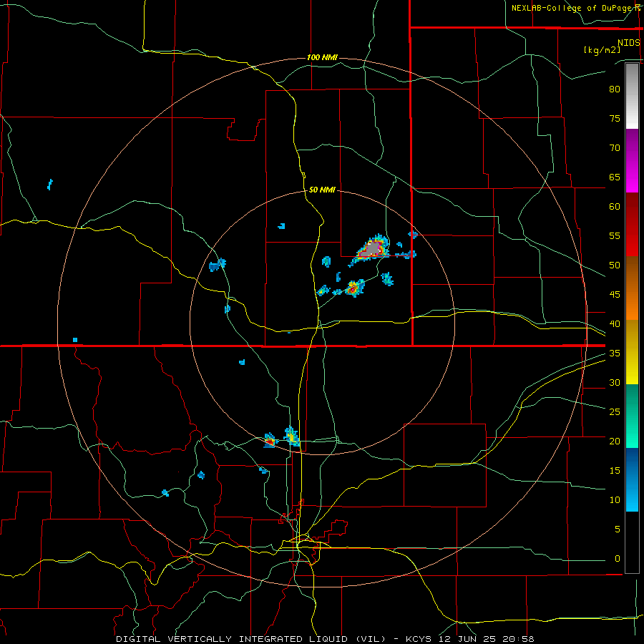Click the red band of the color scale
This screenshot has height=644, width=644.
(x=632, y=225)
